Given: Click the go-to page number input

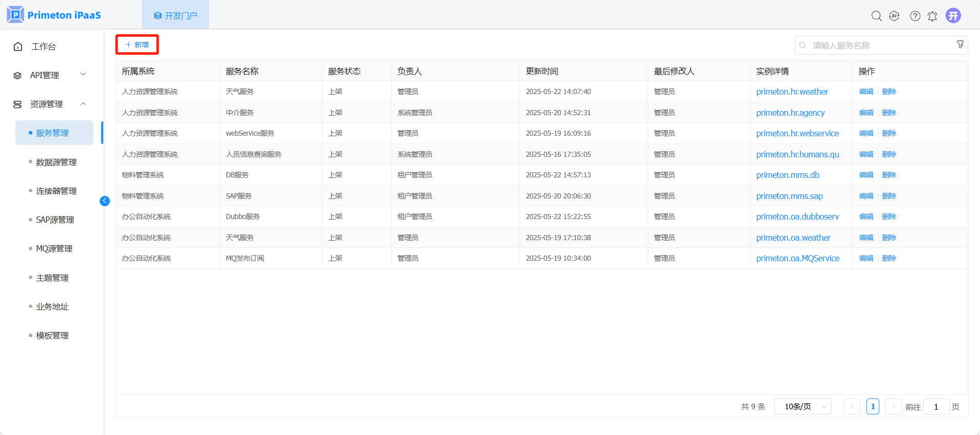Looking at the screenshot, I should (x=936, y=407).
